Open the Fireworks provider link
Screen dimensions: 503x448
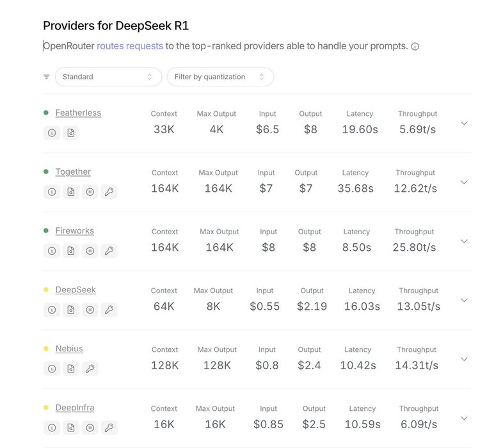(x=75, y=231)
